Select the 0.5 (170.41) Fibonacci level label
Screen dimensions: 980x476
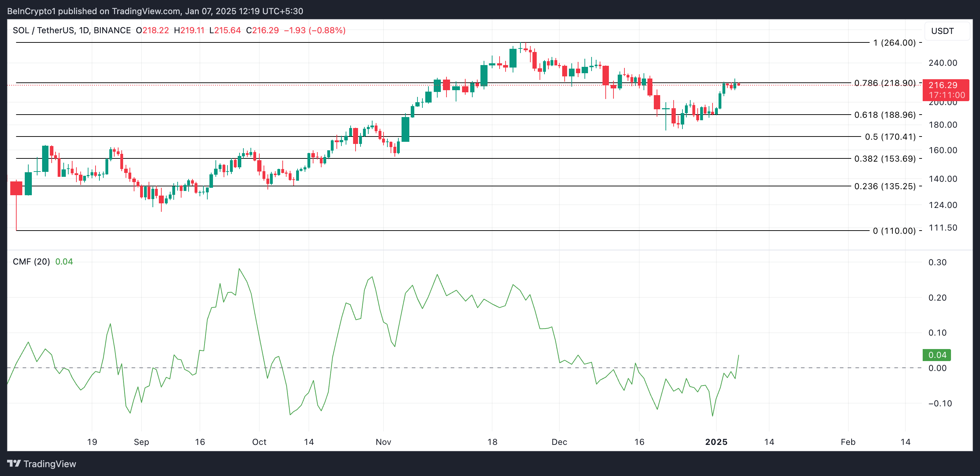[x=890, y=137]
